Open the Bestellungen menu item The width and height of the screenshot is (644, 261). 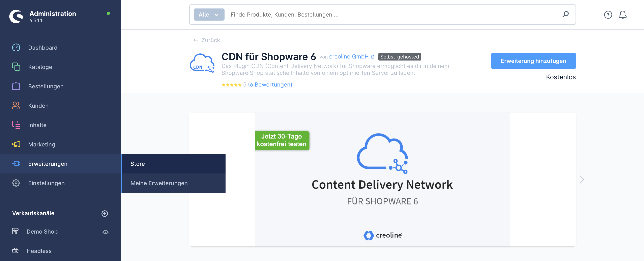60,86
